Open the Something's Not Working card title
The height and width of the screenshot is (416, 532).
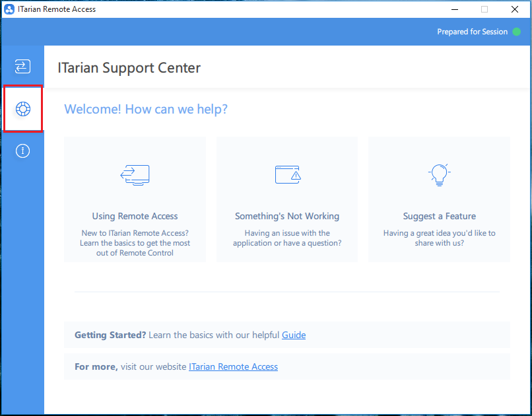click(x=287, y=216)
